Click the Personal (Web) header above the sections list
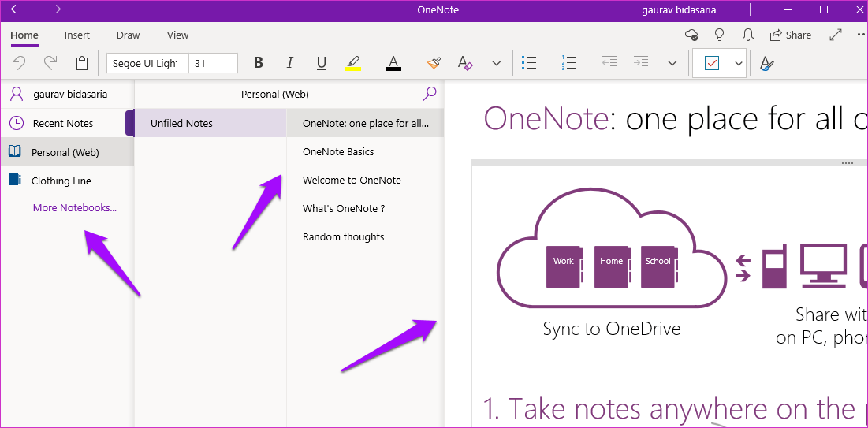 [274, 94]
